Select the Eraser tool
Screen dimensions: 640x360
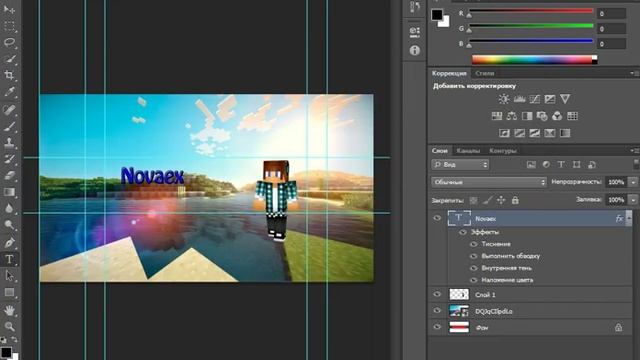click(x=9, y=176)
